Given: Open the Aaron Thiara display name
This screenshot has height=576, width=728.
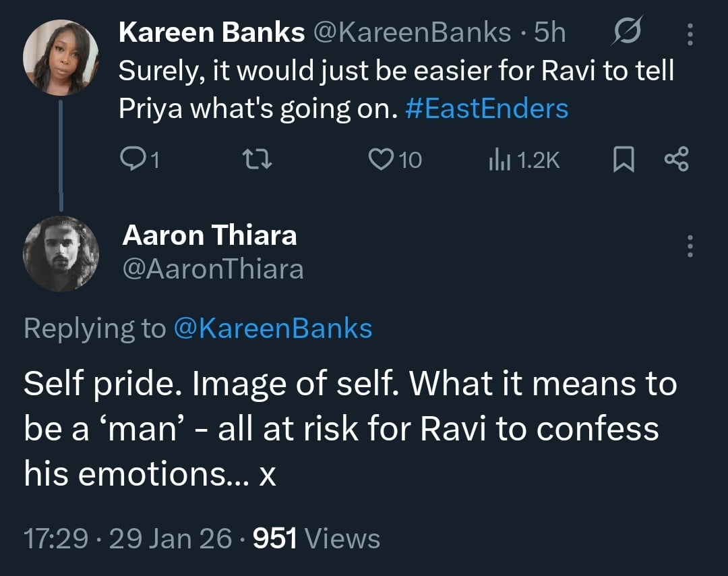Looking at the screenshot, I should click(x=209, y=235).
